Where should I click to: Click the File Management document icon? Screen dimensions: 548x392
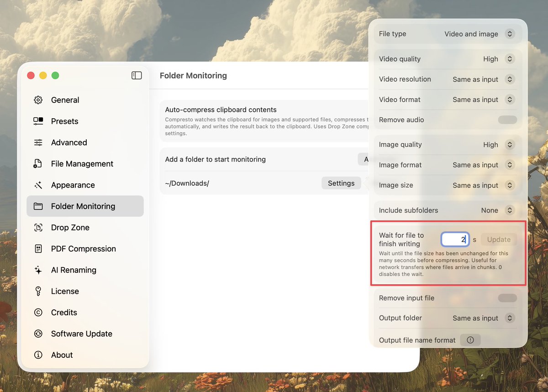pos(38,164)
